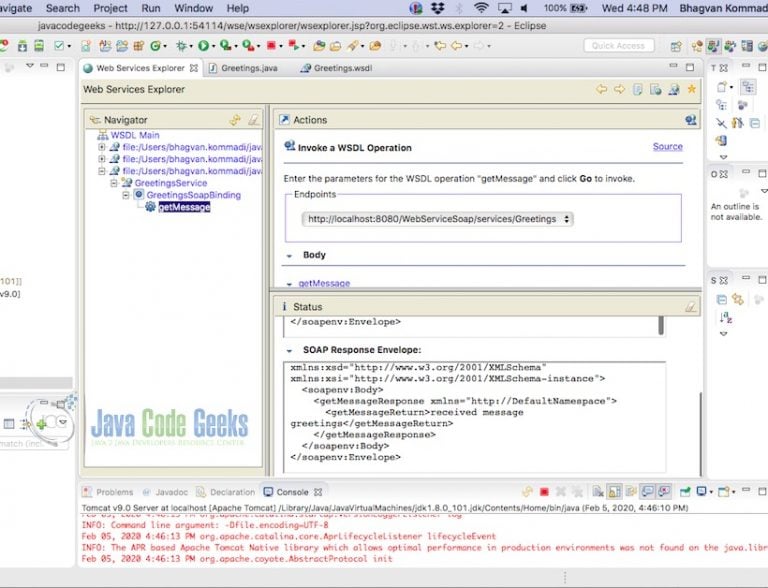Switch to the Greetings.wsdl tab

point(336,68)
